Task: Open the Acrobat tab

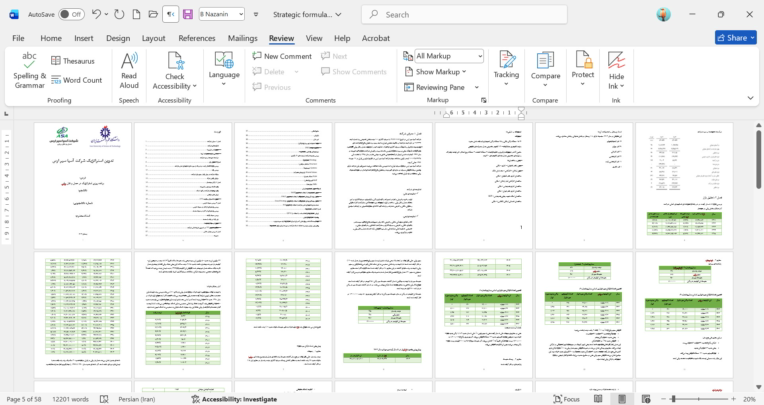Action: pyautogui.click(x=376, y=38)
